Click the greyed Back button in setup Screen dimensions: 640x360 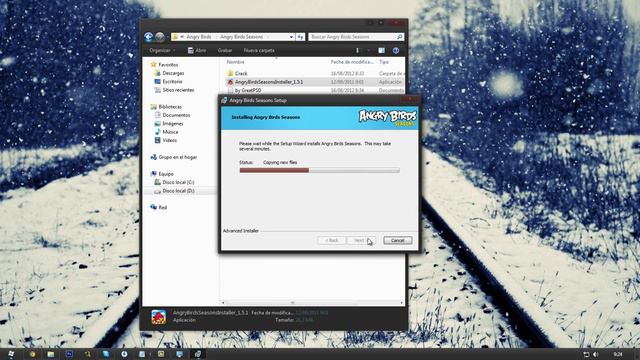pyautogui.click(x=331, y=240)
